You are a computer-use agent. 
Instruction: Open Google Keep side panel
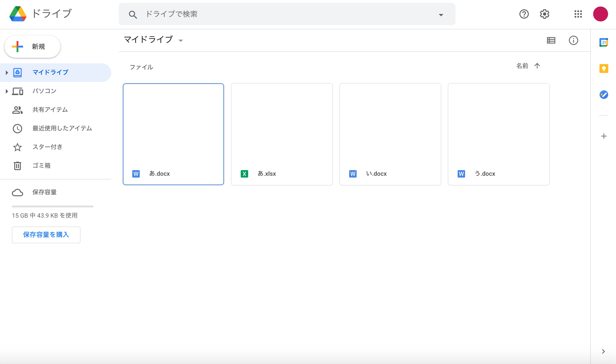pyautogui.click(x=604, y=69)
